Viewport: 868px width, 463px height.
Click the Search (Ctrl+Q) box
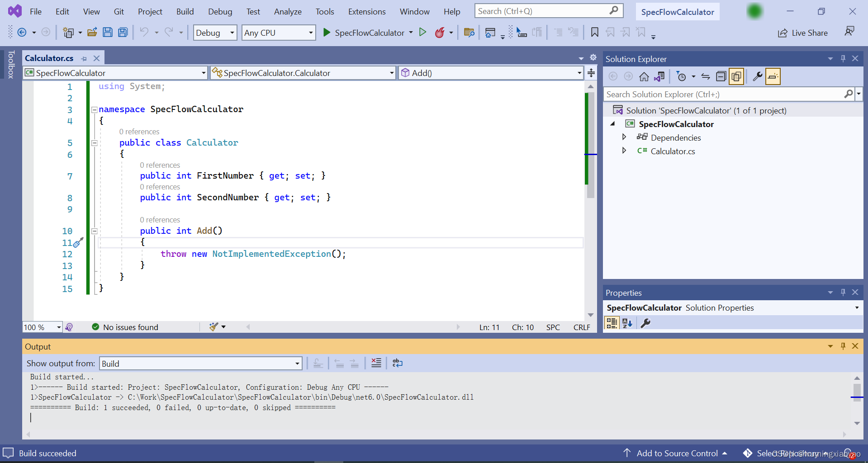point(549,11)
